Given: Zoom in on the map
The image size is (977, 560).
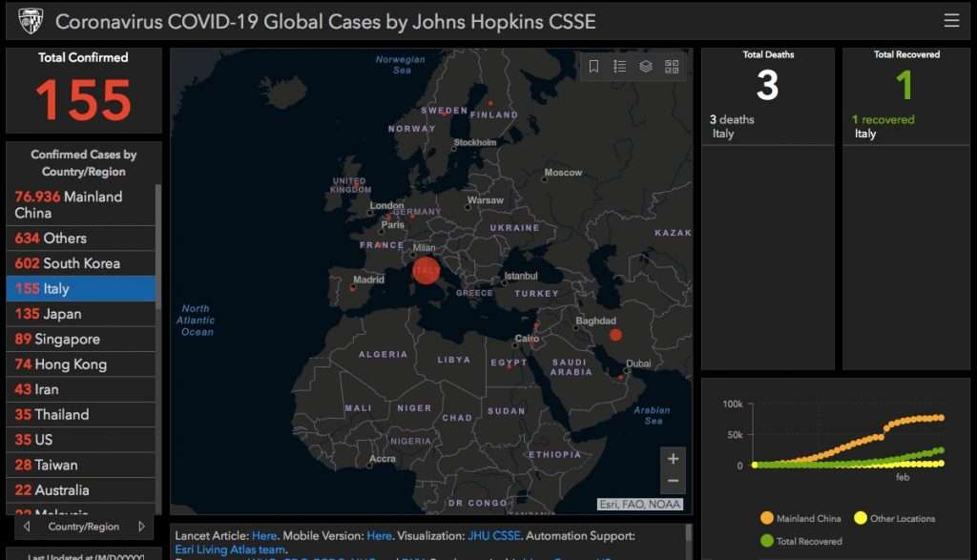Looking at the screenshot, I should (x=673, y=459).
